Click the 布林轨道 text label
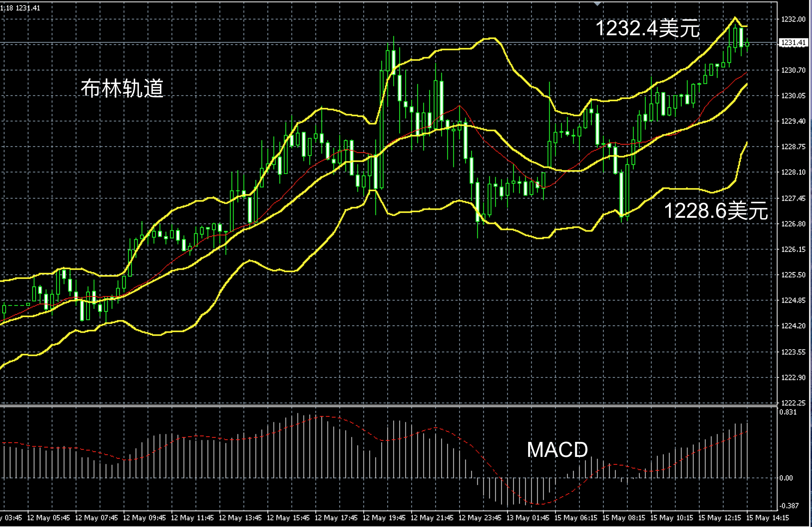The height and width of the screenshot is (527, 812). (x=122, y=89)
